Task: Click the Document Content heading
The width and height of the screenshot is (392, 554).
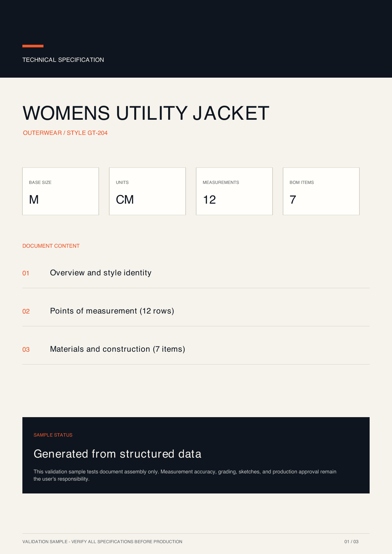Action: pyautogui.click(x=51, y=246)
